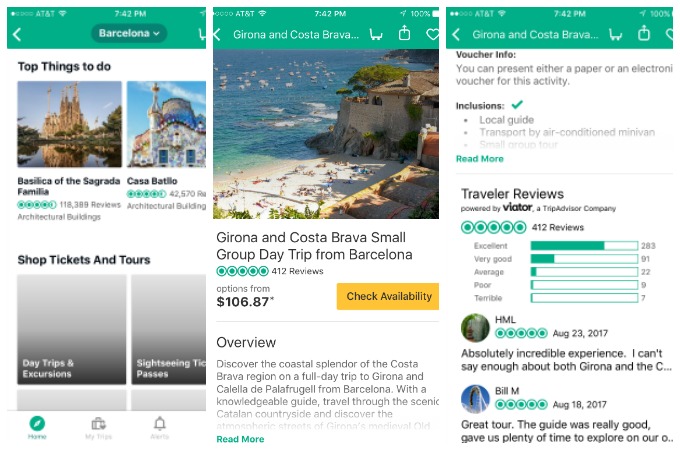Viewport: 680px width, 450px height.
Task: Expand Inclusions with Read More link
Action: (x=480, y=159)
